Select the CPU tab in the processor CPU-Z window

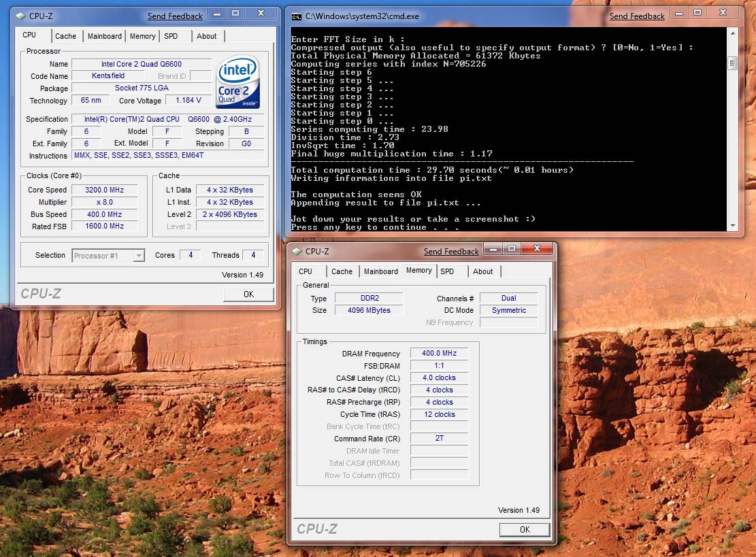[29, 35]
